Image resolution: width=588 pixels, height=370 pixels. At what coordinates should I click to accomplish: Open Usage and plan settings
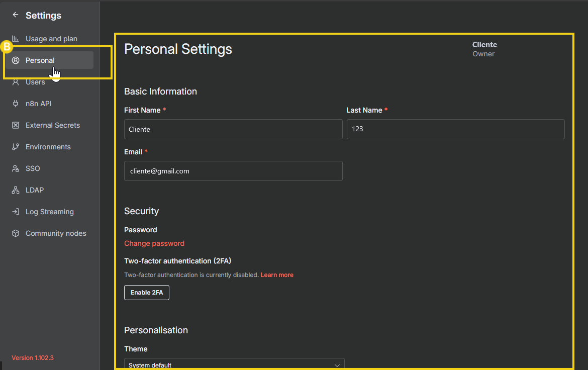pyautogui.click(x=49, y=39)
